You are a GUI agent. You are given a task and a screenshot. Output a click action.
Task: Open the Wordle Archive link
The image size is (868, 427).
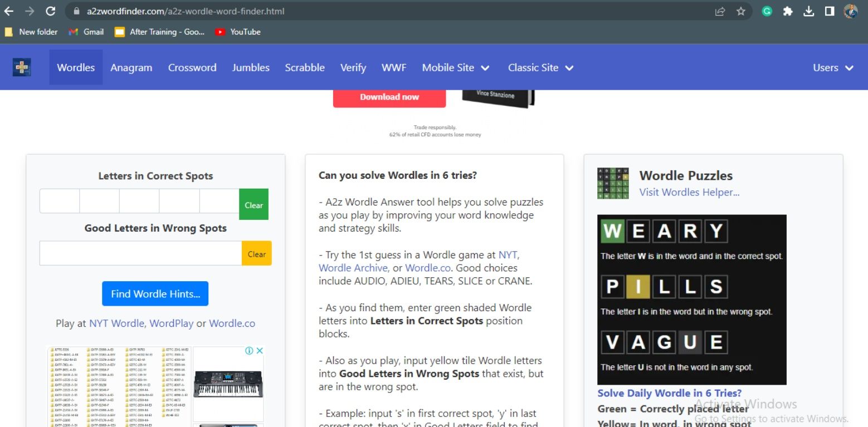(353, 268)
